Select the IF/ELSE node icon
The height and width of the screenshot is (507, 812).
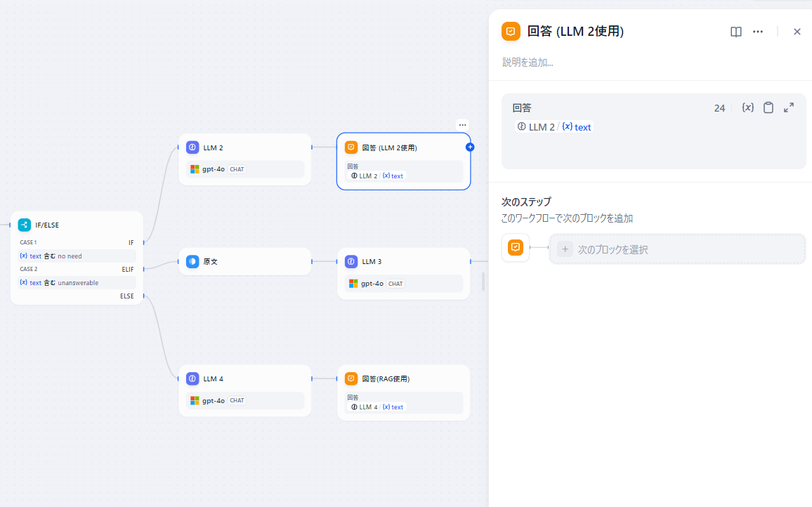pyautogui.click(x=25, y=225)
